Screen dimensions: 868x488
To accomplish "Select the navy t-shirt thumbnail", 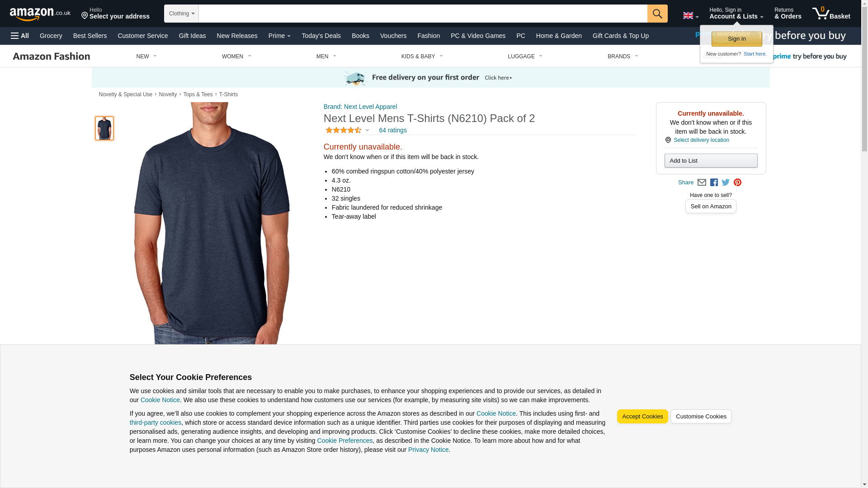I will [x=104, y=128].
